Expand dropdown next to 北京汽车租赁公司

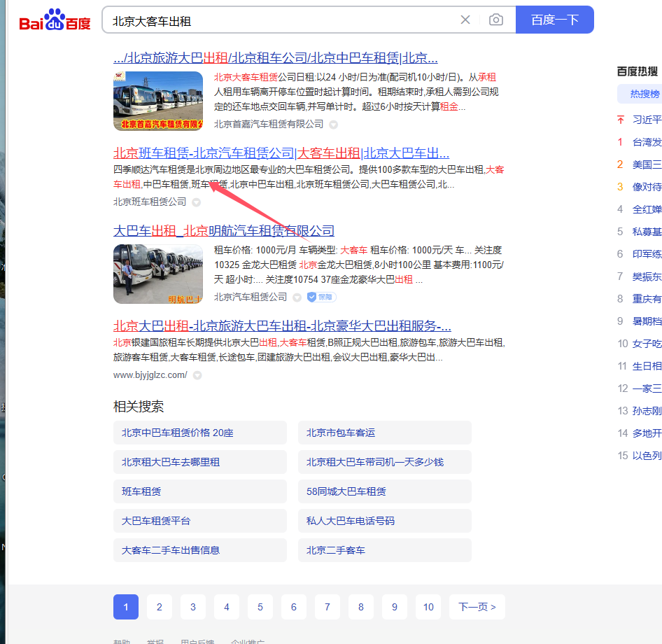297,297
